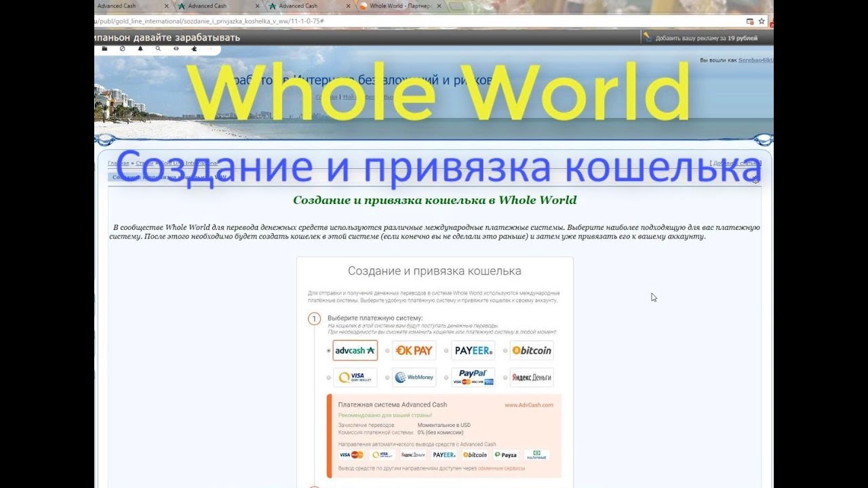Image resolution: width=868 pixels, height=488 pixels.
Task: Click the folder icon in the small toolbar
Action: tap(104, 49)
